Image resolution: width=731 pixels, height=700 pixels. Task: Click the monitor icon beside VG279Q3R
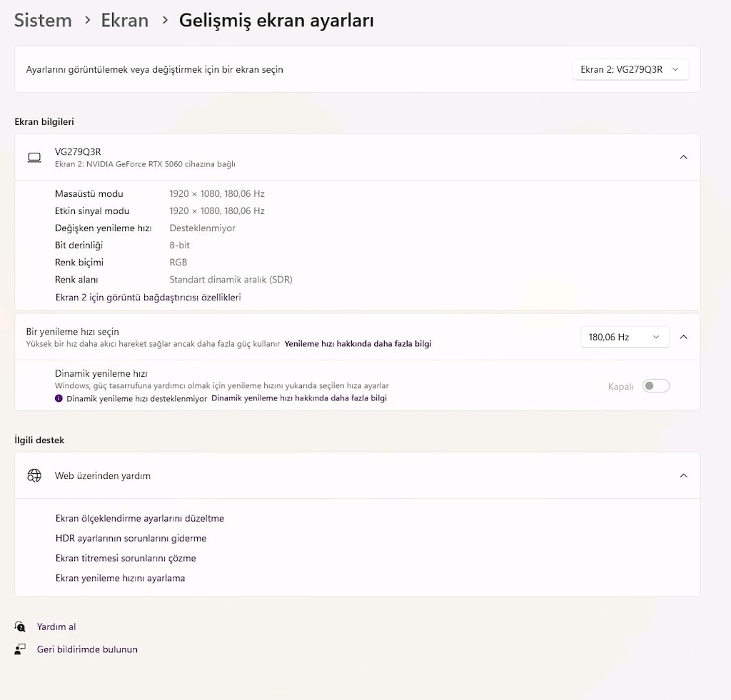coord(34,158)
